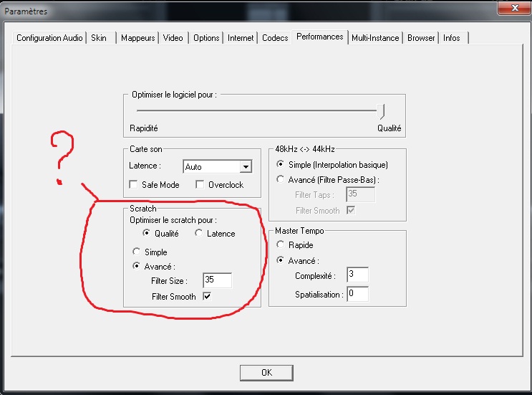Click the Complexité input field

coord(357,275)
